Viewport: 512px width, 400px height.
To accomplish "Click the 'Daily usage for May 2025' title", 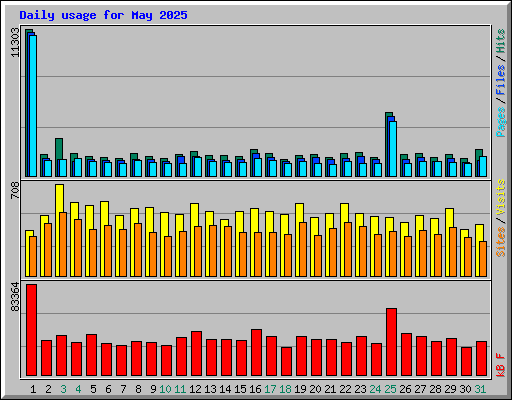I will point(103,15).
